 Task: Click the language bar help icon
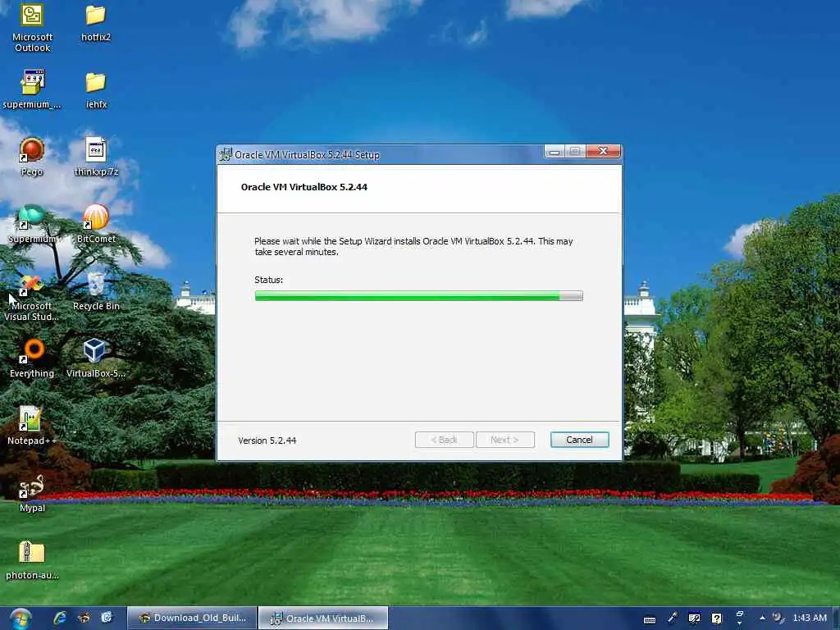pos(717,619)
